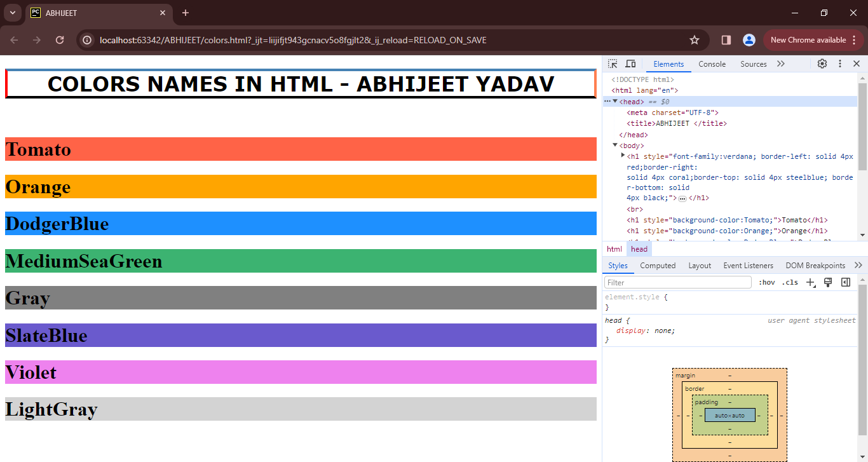The width and height of the screenshot is (868, 462).
Task: Click the DodgerBlue color heading
Action: pos(301,224)
